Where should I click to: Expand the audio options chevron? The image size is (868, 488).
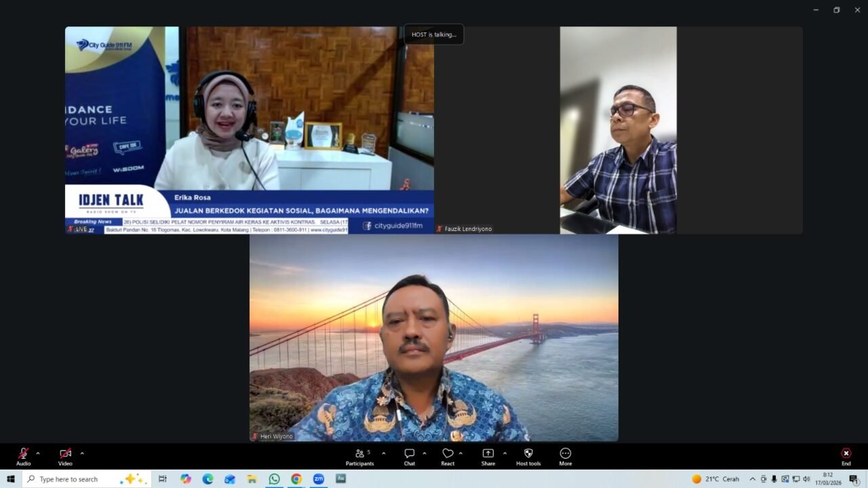coord(38,453)
